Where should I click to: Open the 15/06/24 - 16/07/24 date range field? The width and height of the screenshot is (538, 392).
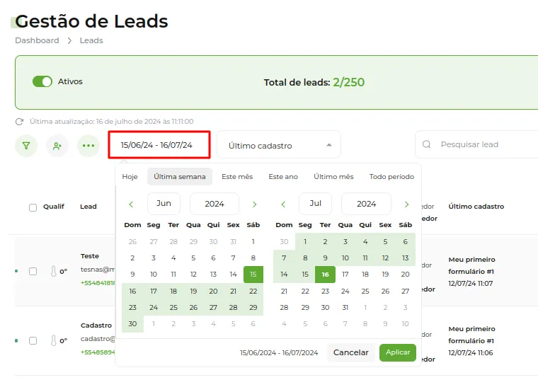point(159,145)
